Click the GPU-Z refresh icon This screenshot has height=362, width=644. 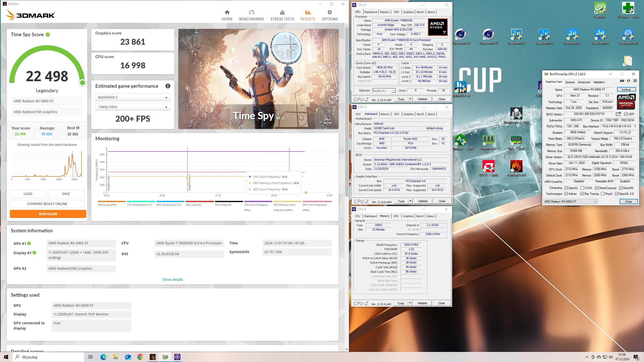[628, 81]
